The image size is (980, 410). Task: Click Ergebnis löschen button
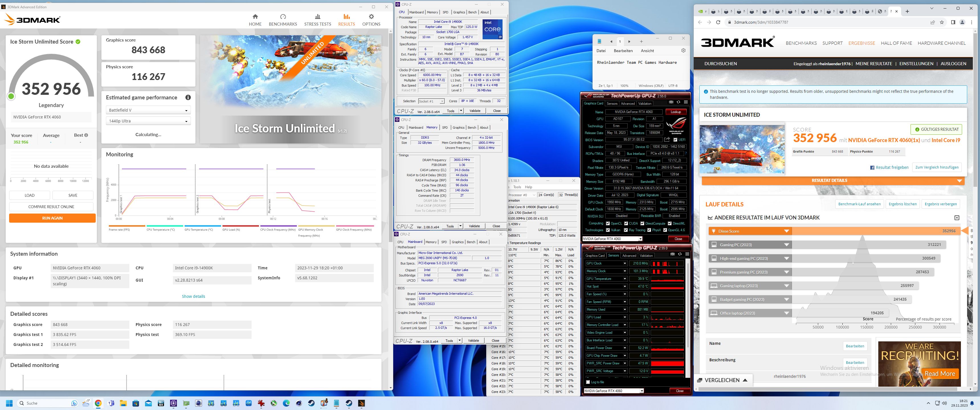tap(903, 204)
